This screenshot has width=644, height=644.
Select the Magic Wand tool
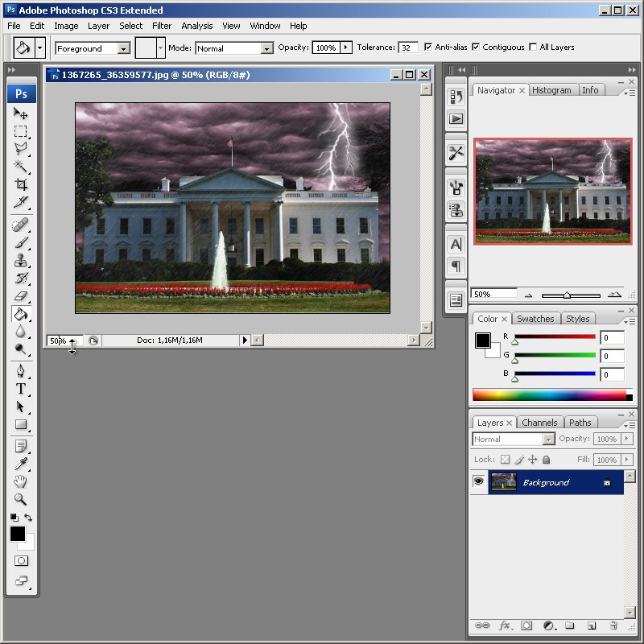[x=21, y=166]
